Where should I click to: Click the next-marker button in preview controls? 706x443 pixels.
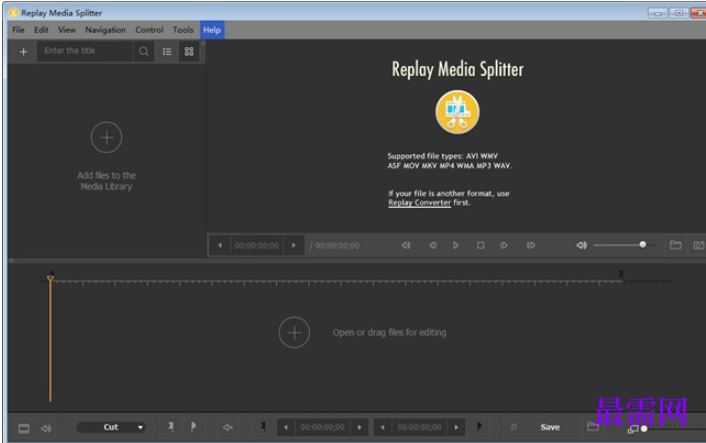click(531, 245)
